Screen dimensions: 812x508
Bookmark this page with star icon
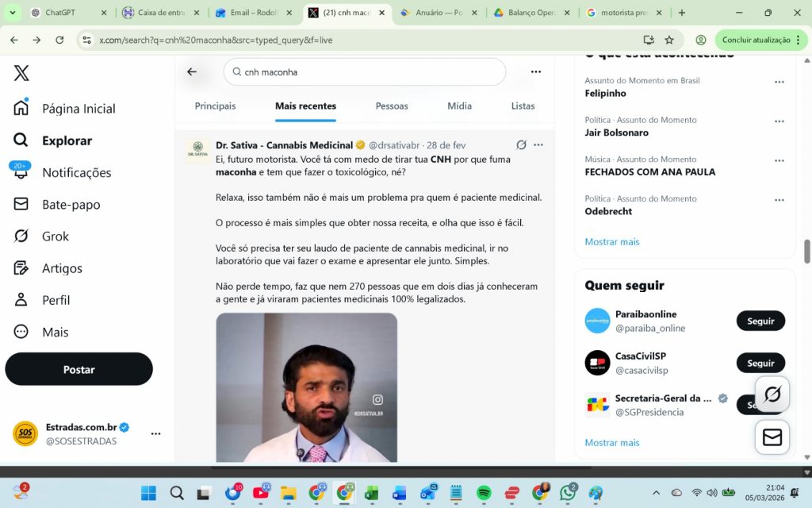[669, 40]
